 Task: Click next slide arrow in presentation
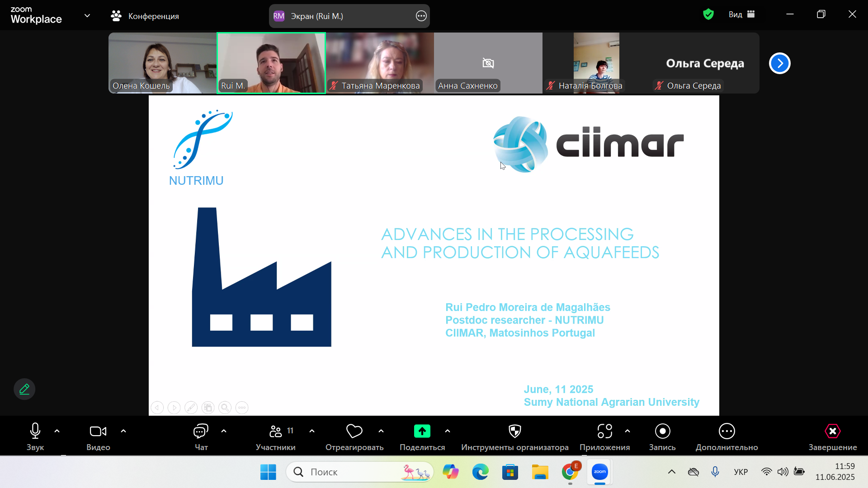coord(174,408)
